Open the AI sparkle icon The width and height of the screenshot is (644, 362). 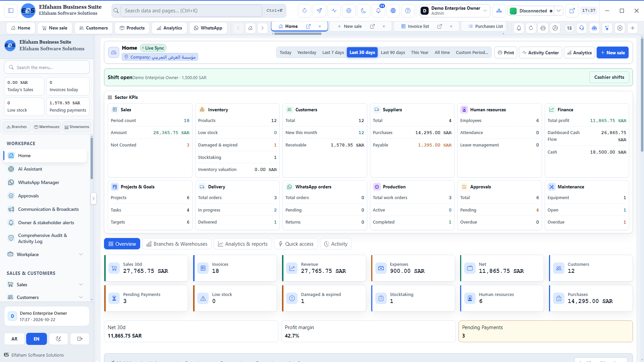tap(607, 28)
